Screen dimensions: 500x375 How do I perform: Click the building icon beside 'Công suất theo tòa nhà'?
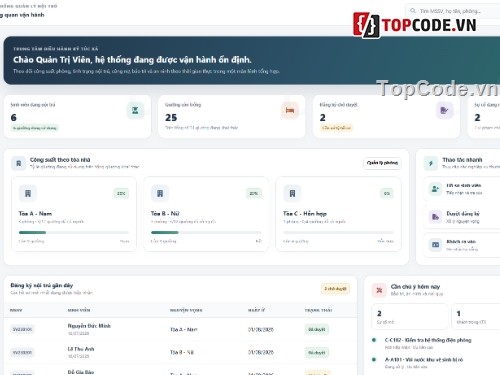[19, 163]
